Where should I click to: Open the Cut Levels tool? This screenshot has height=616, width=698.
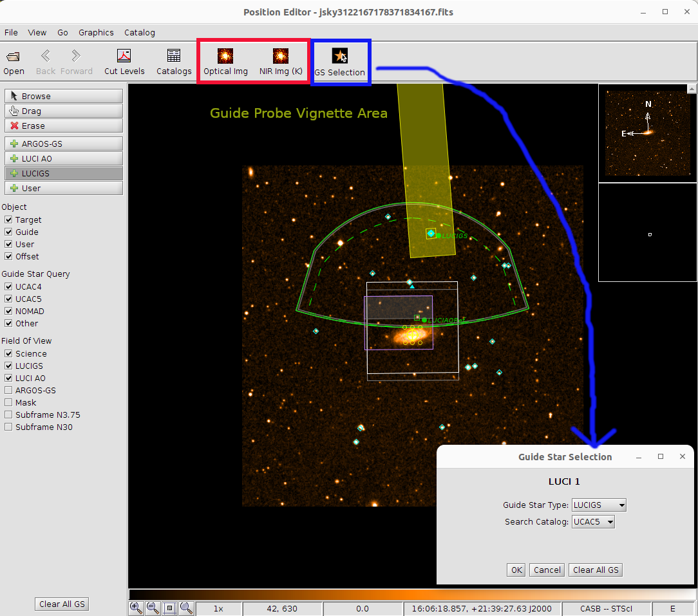pos(124,62)
